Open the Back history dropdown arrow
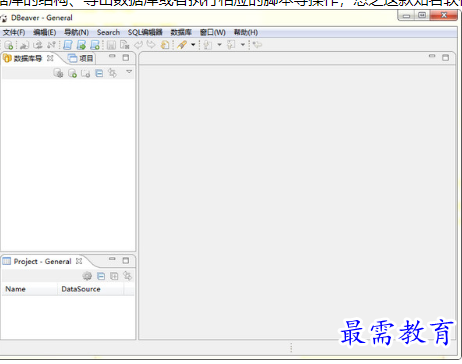 (219, 45)
